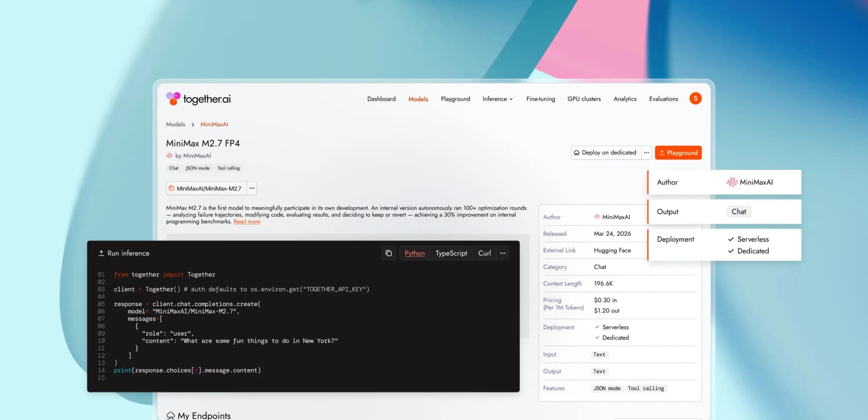Click the 'by MiniMaxAI' author text

click(193, 156)
